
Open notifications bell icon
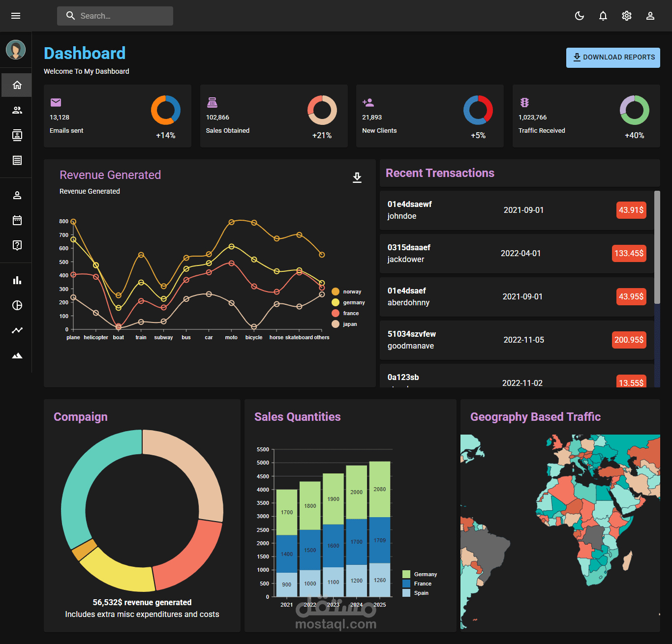pos(603,16)
